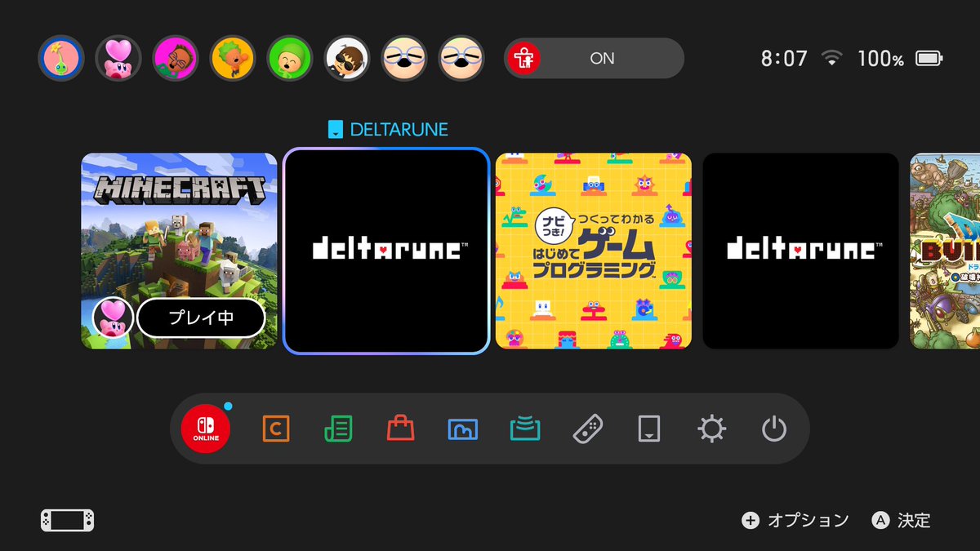Open the yellow ゲームプログラミング game tile

tap(594, 251)
